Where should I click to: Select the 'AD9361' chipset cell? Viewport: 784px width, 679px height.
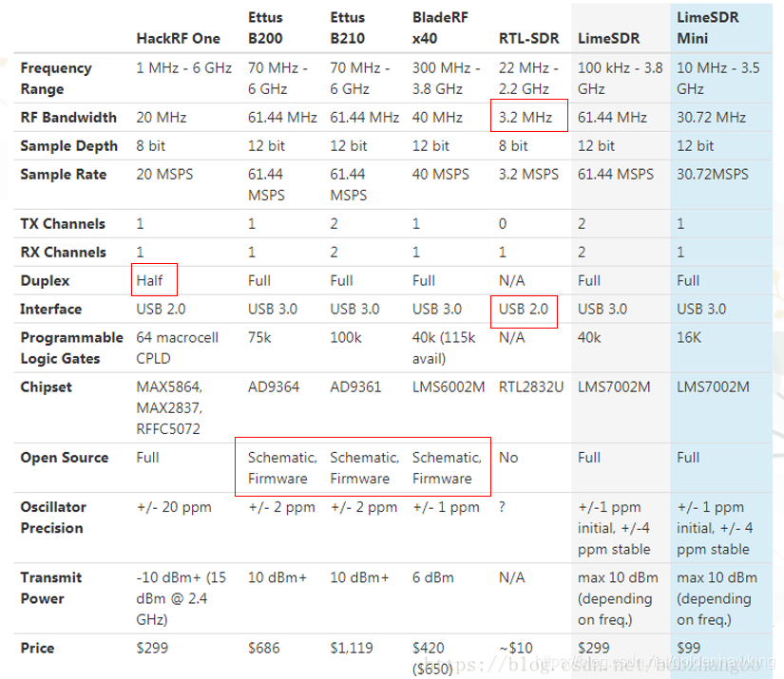point(355,387)
